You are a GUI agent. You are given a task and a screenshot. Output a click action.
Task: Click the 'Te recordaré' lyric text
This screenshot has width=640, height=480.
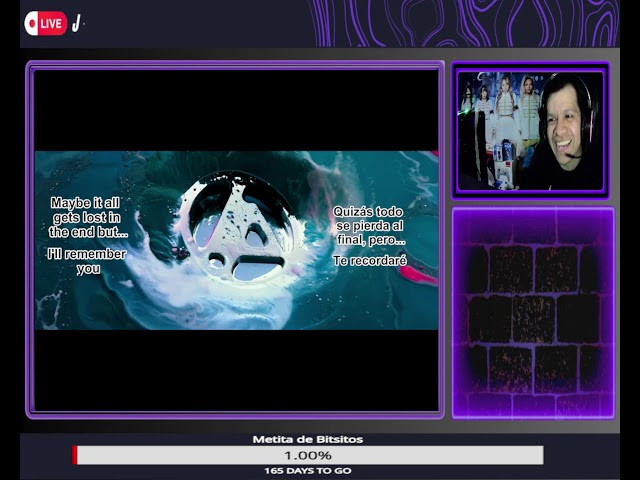pos(369,260)
